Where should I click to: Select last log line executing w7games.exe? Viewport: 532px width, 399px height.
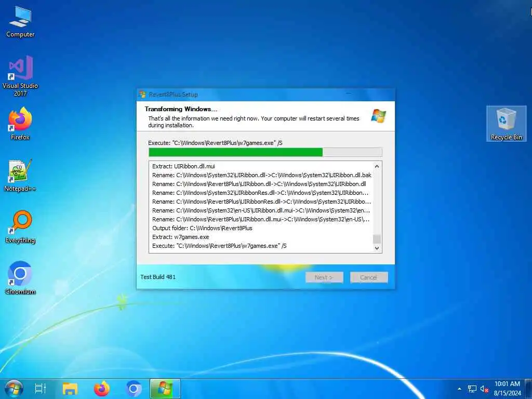coord(219,246)
